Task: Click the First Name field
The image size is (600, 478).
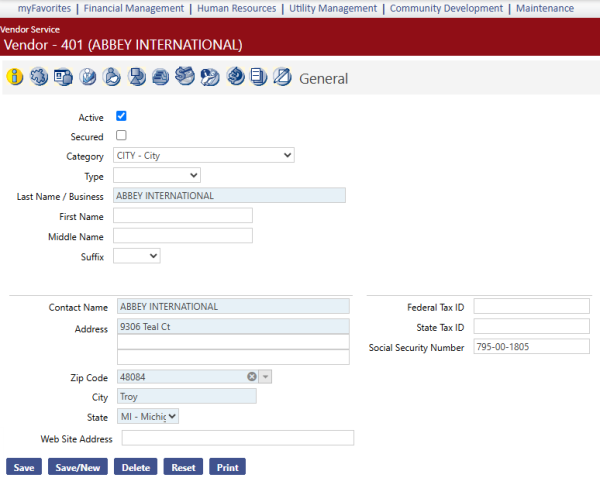Action: pyautogui.click(x=183, y=215)
